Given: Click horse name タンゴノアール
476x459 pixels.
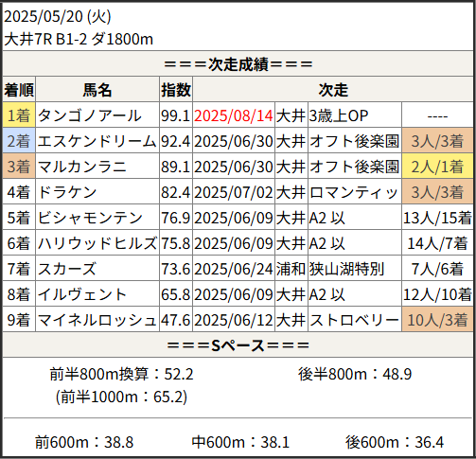Looking at the screenshot, I should point(90,115).
